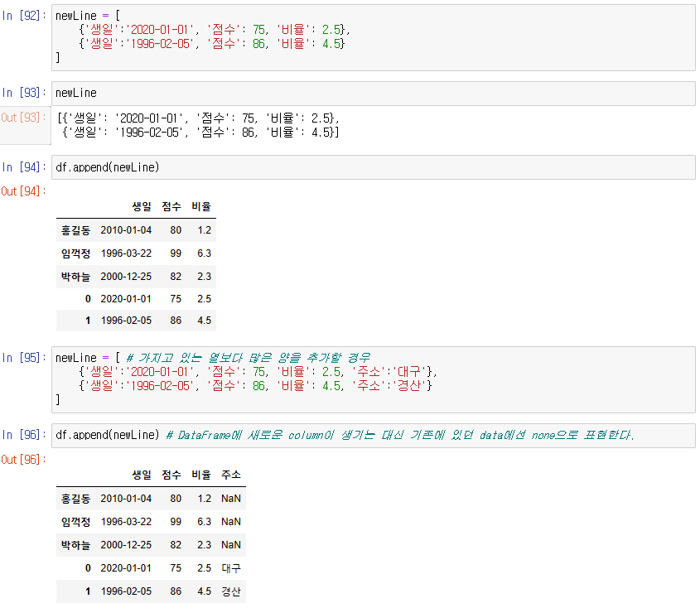Click the In [96] cell with DataFrame comment

click(374, 435)
